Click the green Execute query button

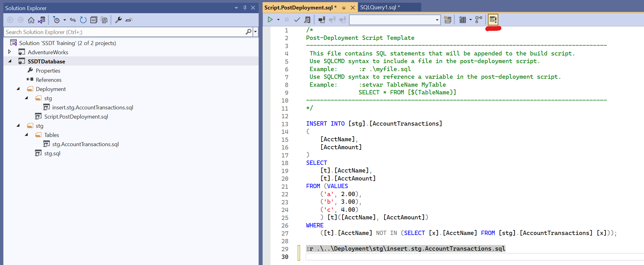coord(270,20)
